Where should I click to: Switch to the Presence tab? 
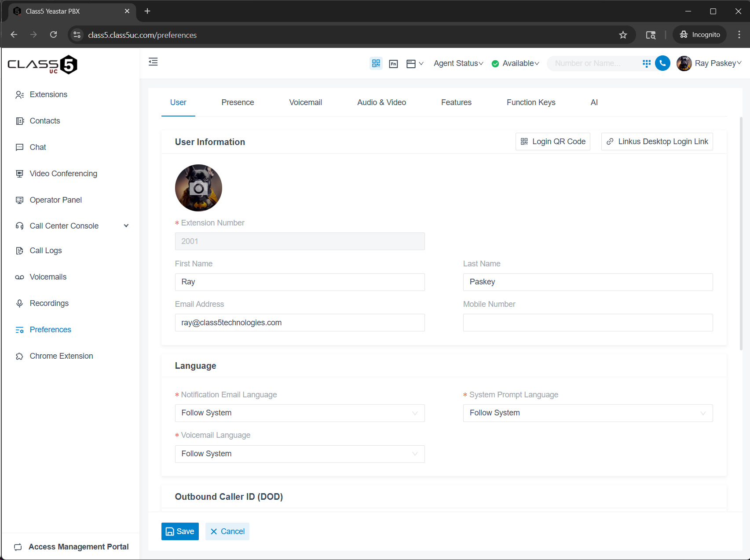[x=238, y=102]
